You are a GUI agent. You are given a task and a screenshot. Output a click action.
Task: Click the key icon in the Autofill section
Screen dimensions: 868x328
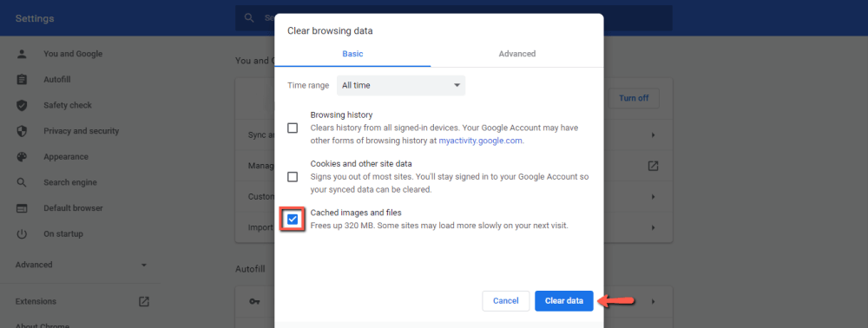click(x=254, y=301)
